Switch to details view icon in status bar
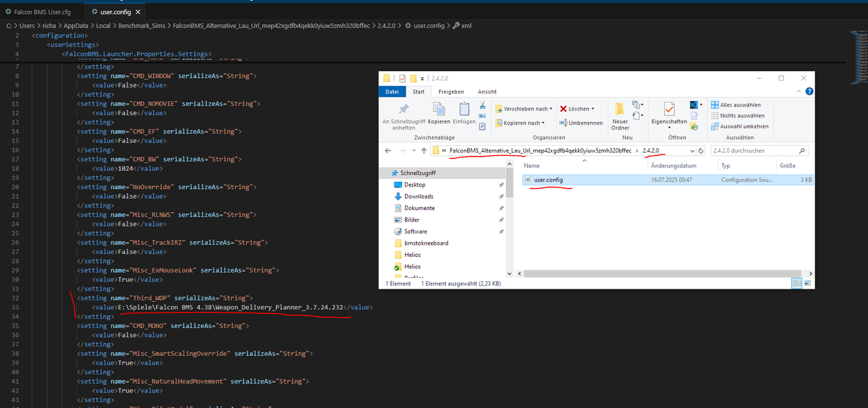Viewport: 868px width, 408px height. pos(797,283)
